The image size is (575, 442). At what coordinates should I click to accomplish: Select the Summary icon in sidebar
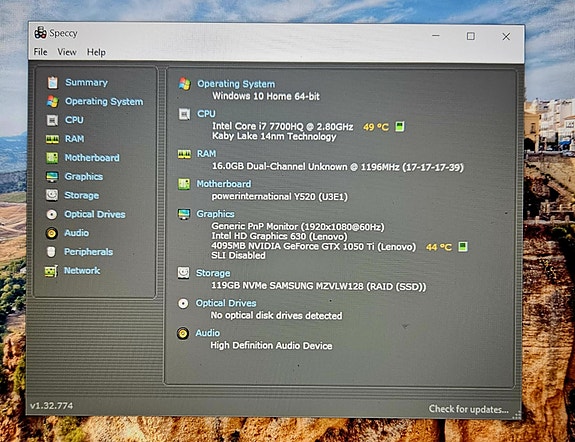click(52, 83)
